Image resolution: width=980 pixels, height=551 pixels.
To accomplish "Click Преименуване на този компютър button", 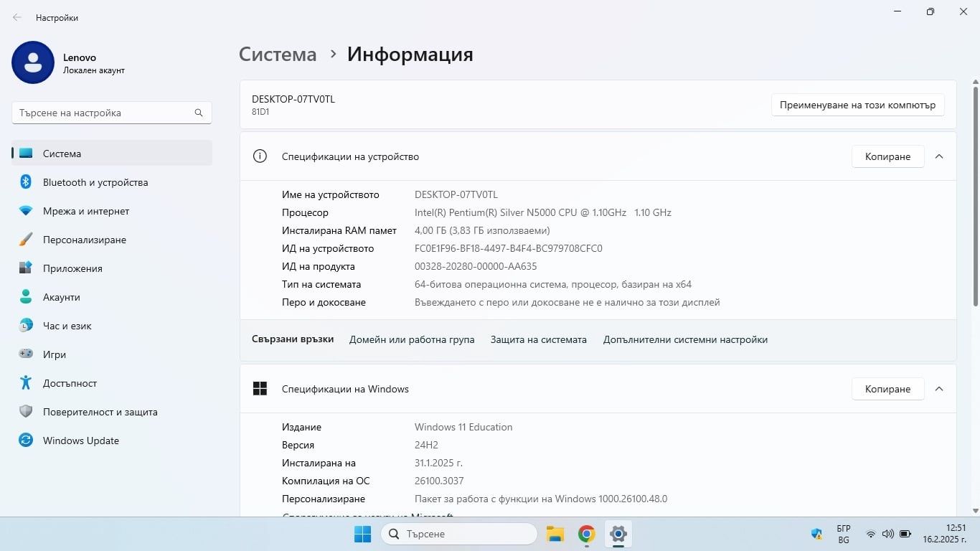I will click(x=857, y=105).
